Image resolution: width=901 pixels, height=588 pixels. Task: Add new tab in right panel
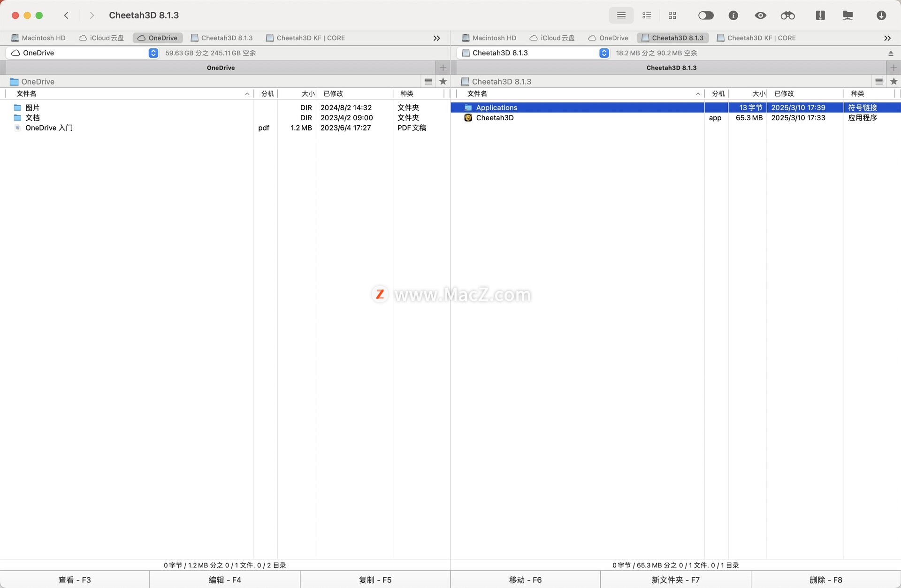click(893, 68)
